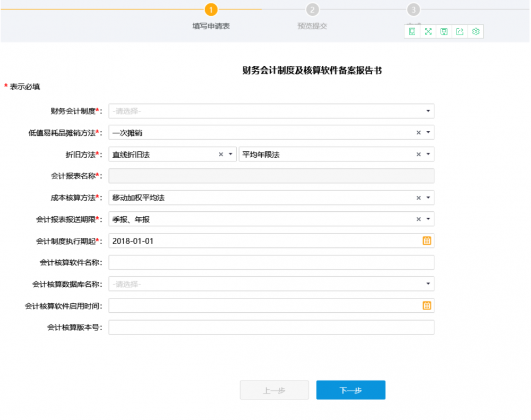The height and width of the screenshot is (420, 531).
Task: Click the fullscreen expand arrows icon
Action: (428, 32)
